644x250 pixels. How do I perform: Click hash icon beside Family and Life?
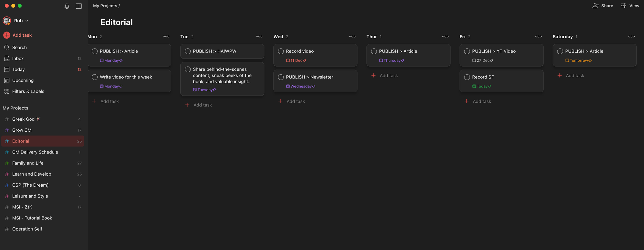tap(7, 163)
